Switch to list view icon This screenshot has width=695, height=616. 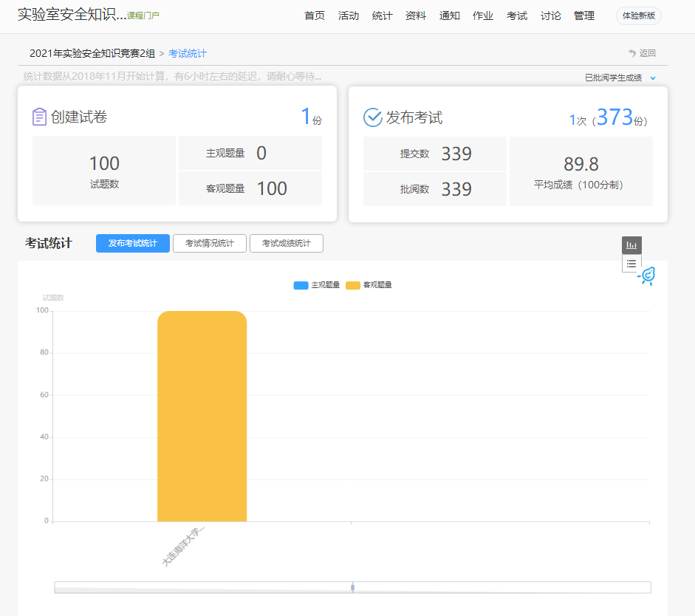pyautogui.click(x=631, y=264)
